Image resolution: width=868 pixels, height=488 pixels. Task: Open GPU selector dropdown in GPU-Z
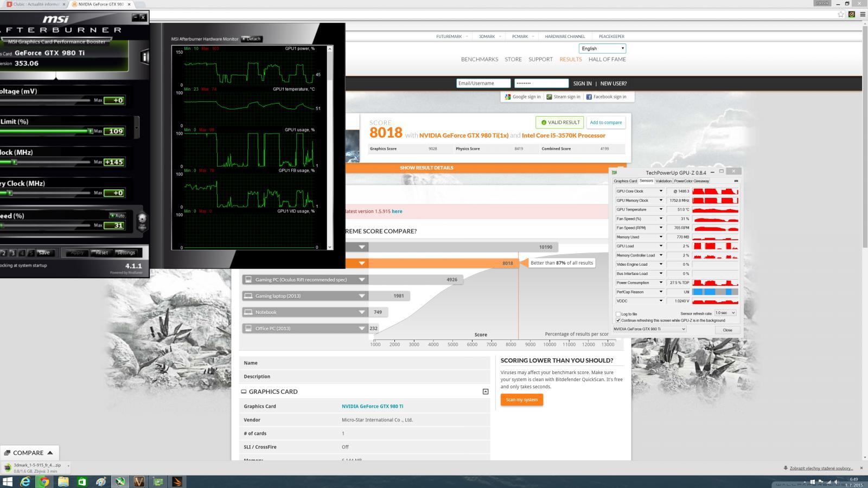point(649,329)
